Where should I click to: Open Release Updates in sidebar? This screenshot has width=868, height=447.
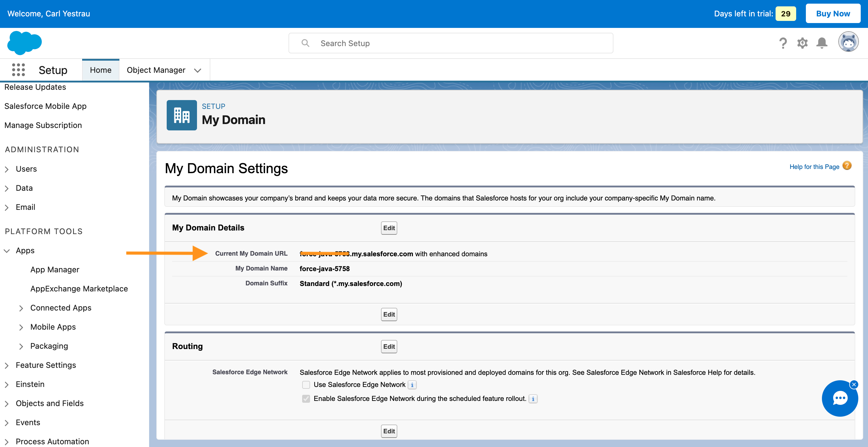coord(35,87)
